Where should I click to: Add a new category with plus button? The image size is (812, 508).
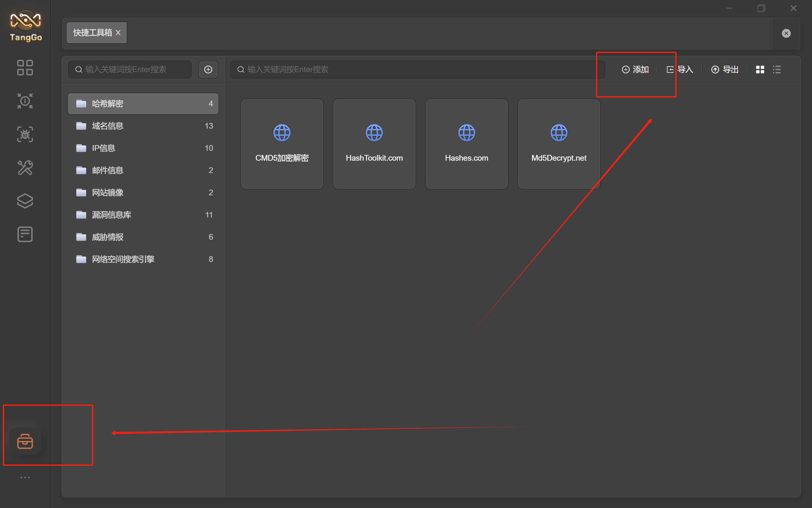208,70
